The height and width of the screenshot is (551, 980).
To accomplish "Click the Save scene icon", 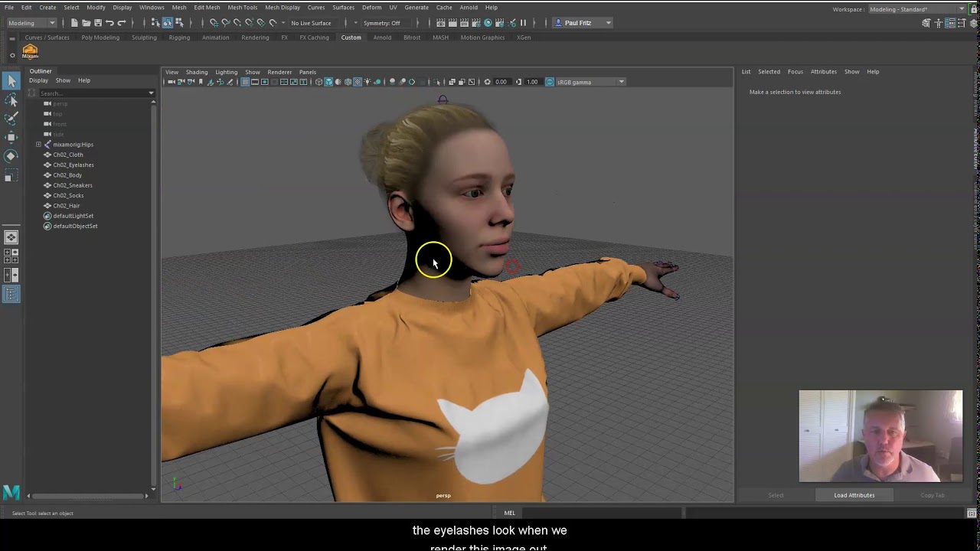I will 98,23.
